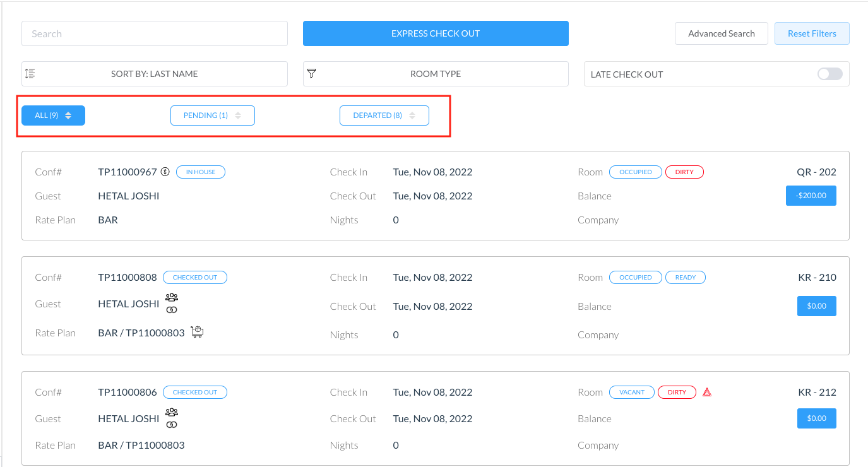Image resolution: width=868 pixels, height=467 pixels.
Task: Click the cart icon beside BAR / TP11000803
Action: 198,332
